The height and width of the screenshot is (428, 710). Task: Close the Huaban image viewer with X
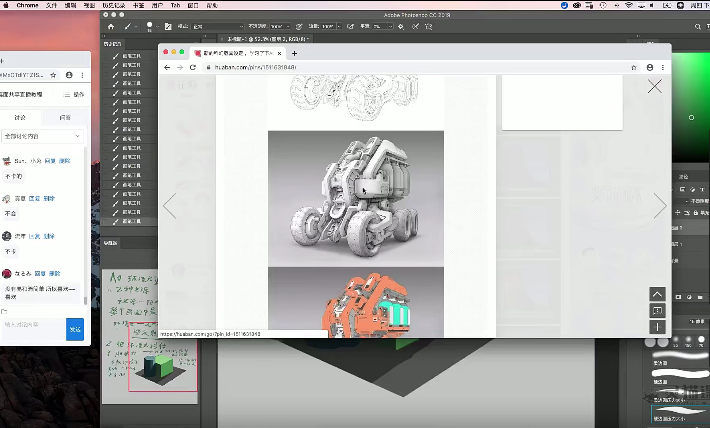[x=654, y=87]
